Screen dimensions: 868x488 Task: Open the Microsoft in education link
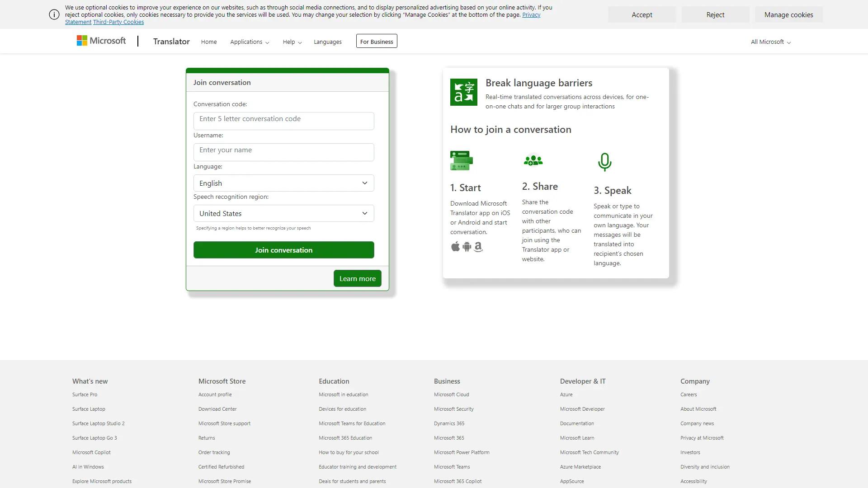[344, 394]
